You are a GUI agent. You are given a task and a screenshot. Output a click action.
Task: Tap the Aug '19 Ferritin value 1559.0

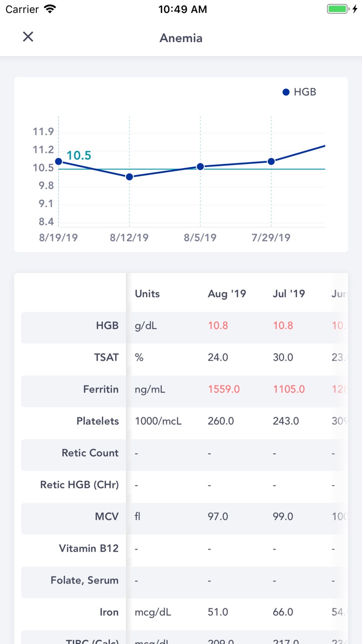tap(224, 389)
